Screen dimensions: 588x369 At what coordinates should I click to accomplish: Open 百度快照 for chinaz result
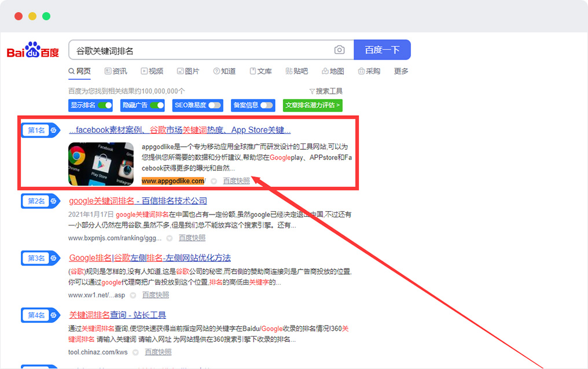coord(158,352)
